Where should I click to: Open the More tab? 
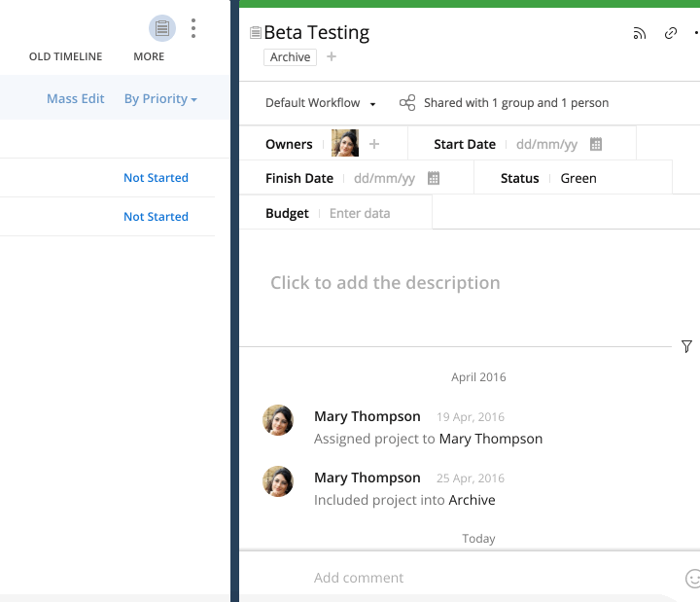coord(149,56)
